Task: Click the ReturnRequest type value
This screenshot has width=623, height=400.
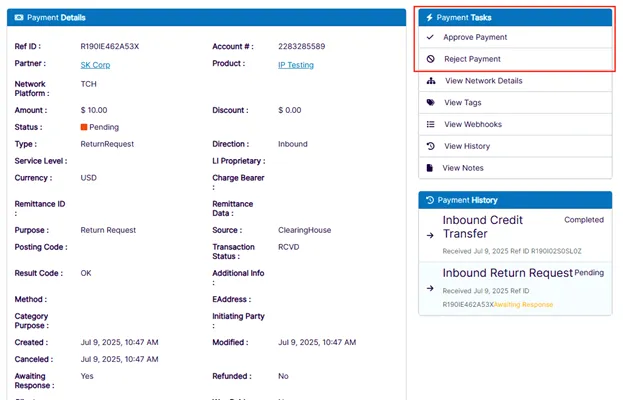Action: coord(107,144)
